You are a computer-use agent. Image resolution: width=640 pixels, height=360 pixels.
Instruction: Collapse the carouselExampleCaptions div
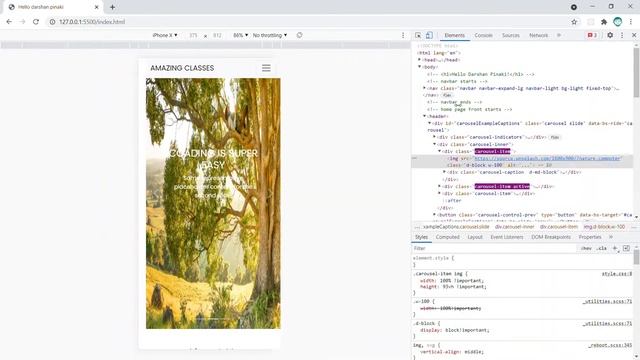(429, 123)
